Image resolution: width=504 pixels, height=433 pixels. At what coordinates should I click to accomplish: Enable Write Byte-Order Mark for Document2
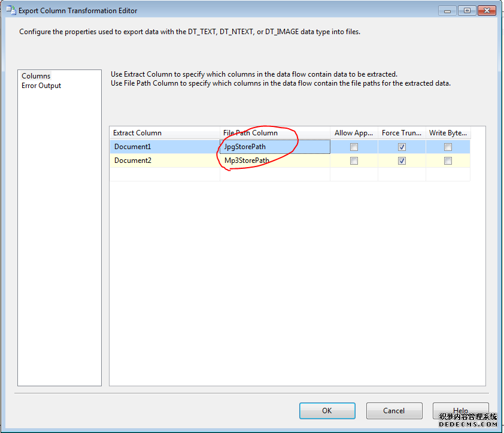(x=448, y=161)
